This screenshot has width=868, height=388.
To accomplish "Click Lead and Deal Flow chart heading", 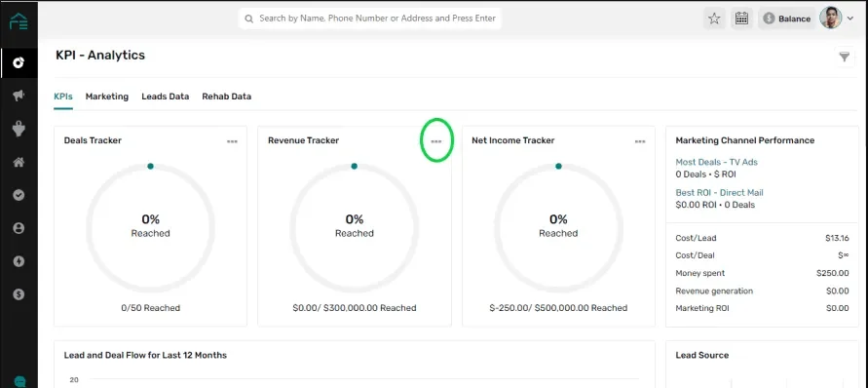I will coord(145,355).
